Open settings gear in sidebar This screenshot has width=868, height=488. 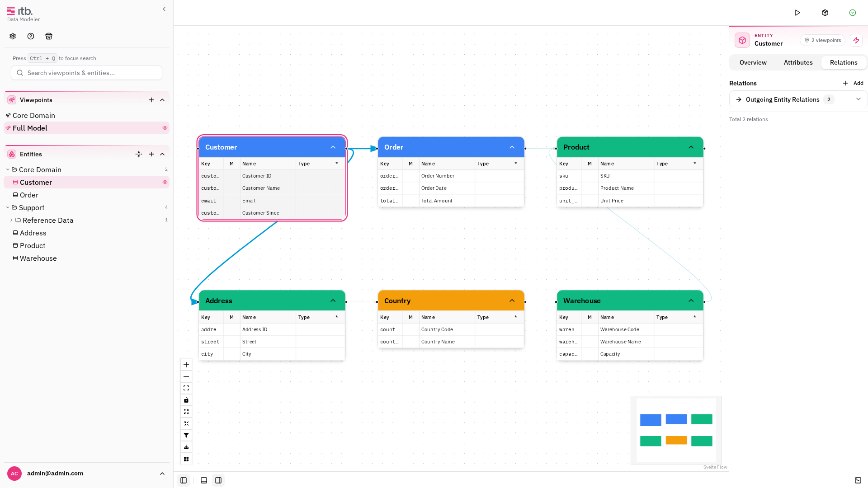click(x=13, y=36)
